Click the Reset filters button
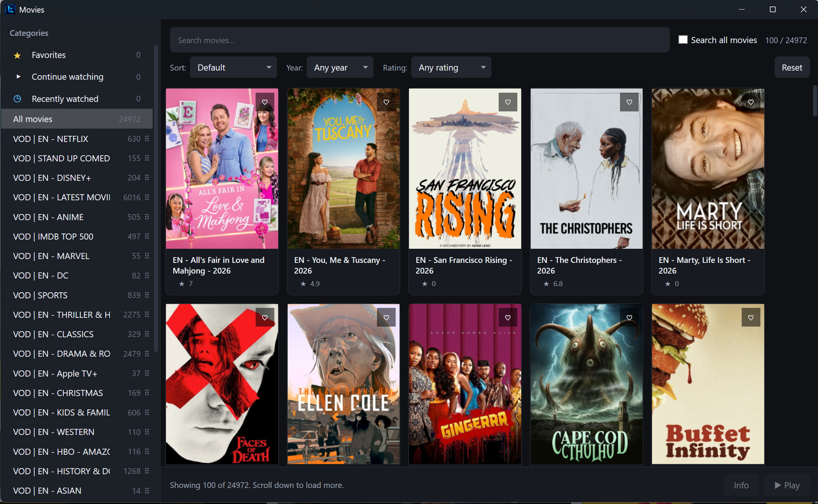 coord(792,68)
